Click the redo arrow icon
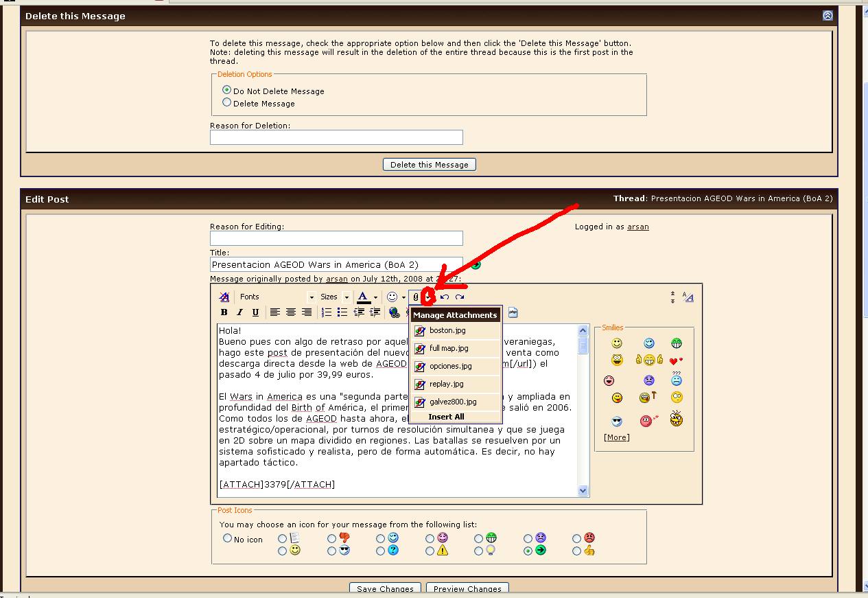Viewport: 868px width, 598px height. coord(460,297)
